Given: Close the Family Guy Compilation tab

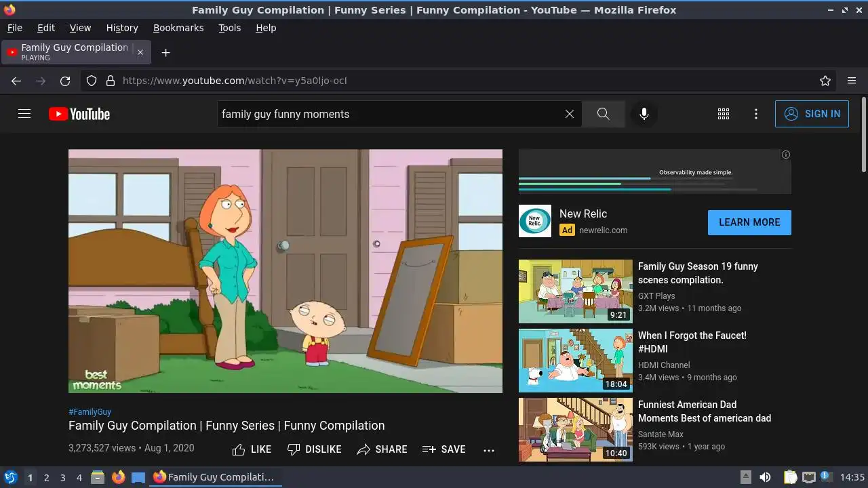Looking at the screenshot, I should tap(140, 52).
